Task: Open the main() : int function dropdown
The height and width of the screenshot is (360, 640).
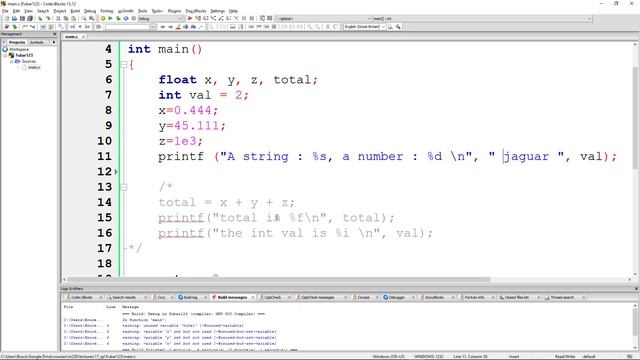Action: click(x=589, y=18)
